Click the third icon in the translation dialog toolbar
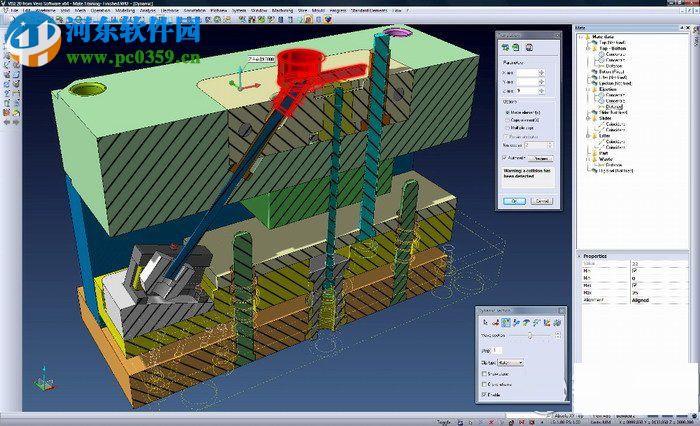 [527, 47]
